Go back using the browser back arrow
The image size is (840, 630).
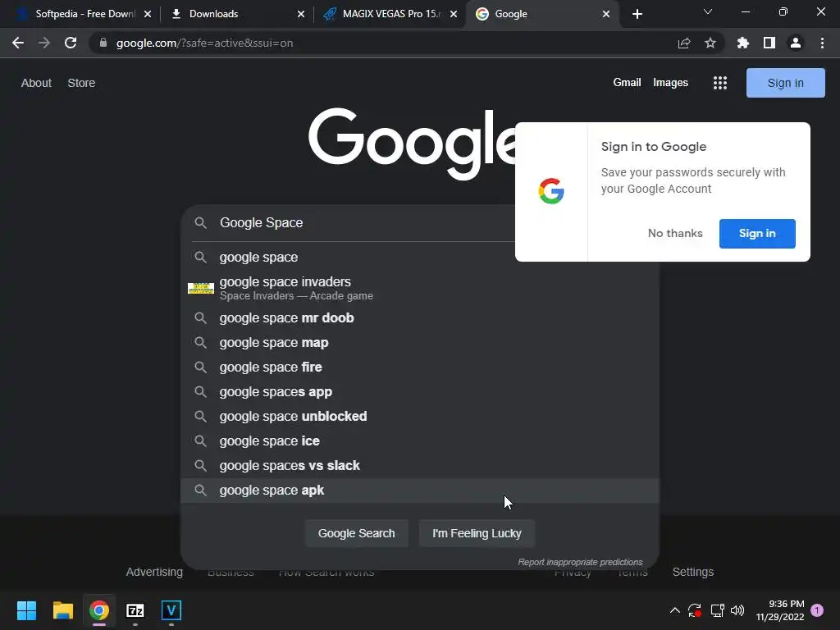click(x=18, y=43)
